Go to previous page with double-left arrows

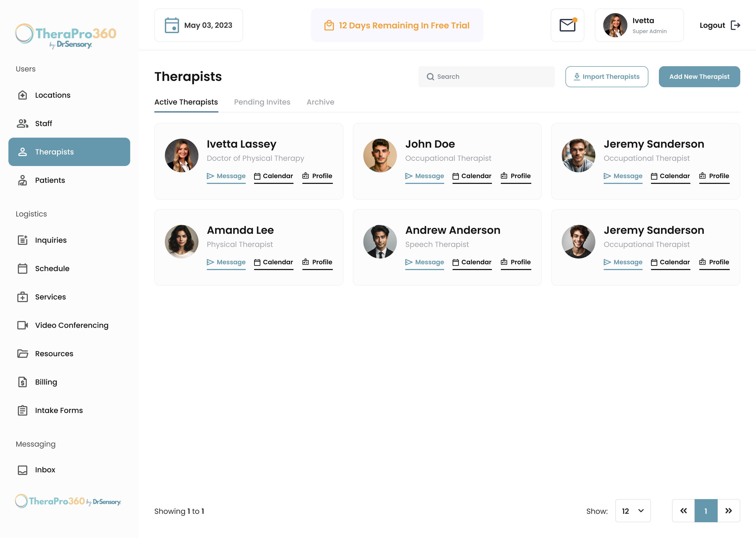(684, 511)
